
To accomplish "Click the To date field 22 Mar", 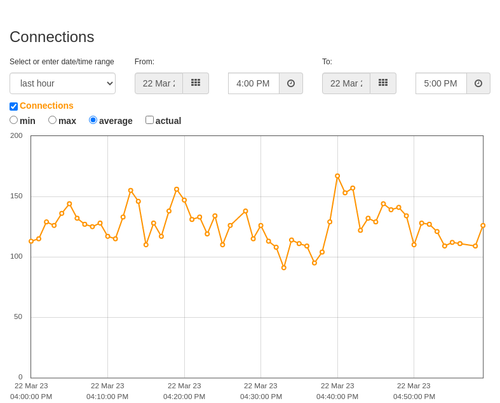I will tap(346, 83).
